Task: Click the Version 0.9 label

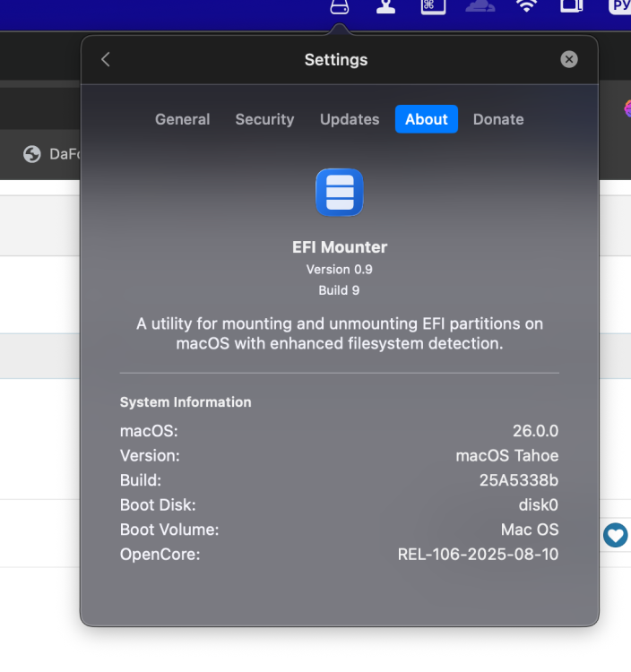Action: 340,270
